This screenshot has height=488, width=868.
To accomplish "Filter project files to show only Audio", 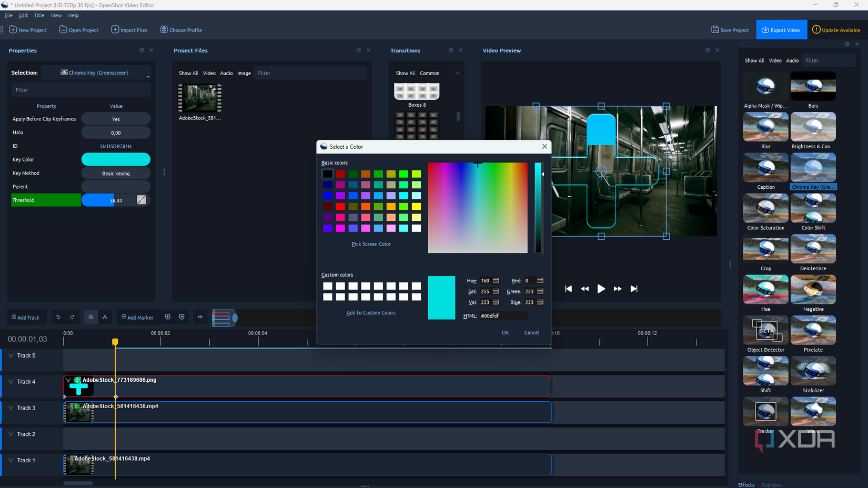I will click(x=226, y=73).
